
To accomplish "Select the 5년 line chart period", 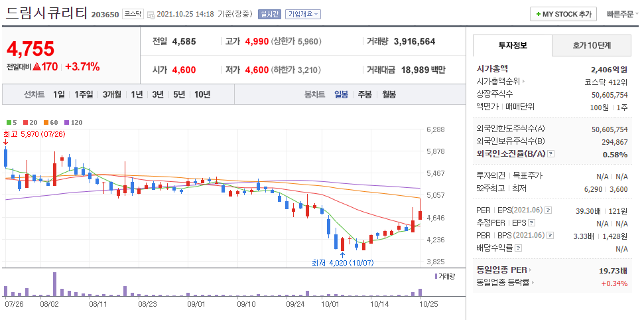I will coord(179,94).
